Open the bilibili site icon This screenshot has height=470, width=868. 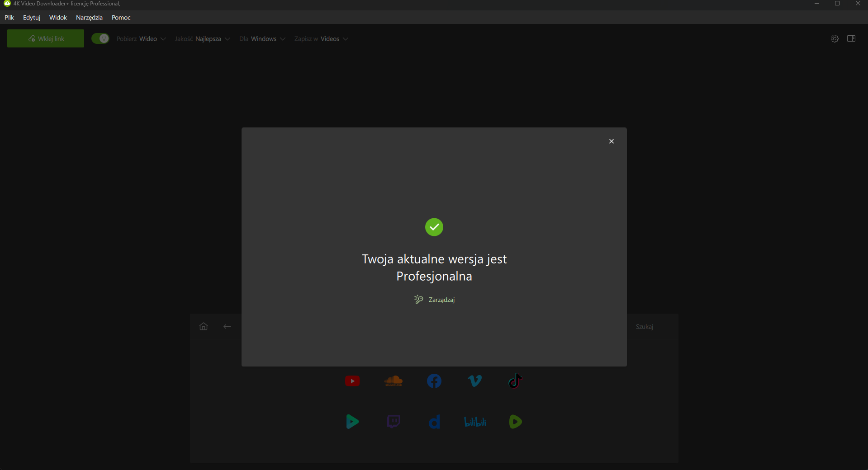click(x=475, y=422)
